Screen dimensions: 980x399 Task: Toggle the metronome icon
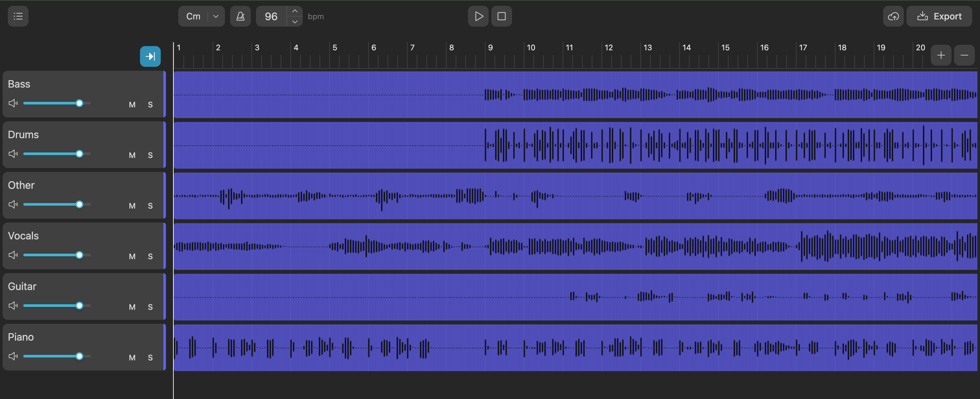(x=240, y=16)
